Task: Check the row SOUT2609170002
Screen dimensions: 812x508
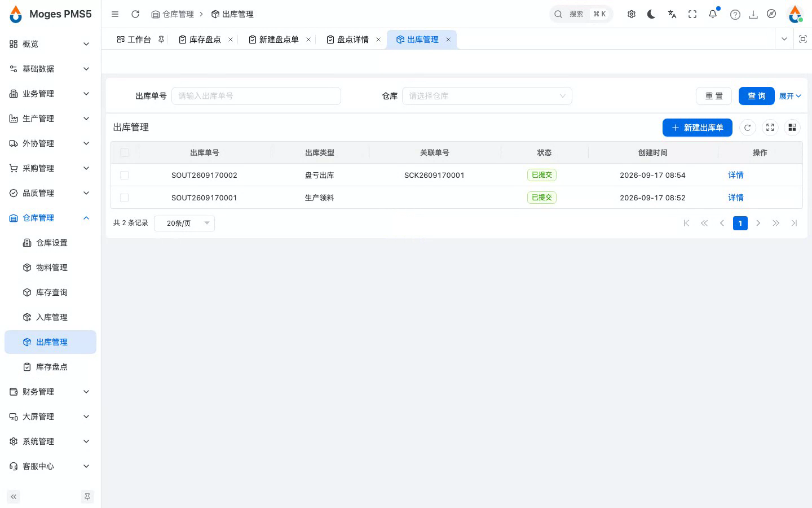Action: (125, 175)
